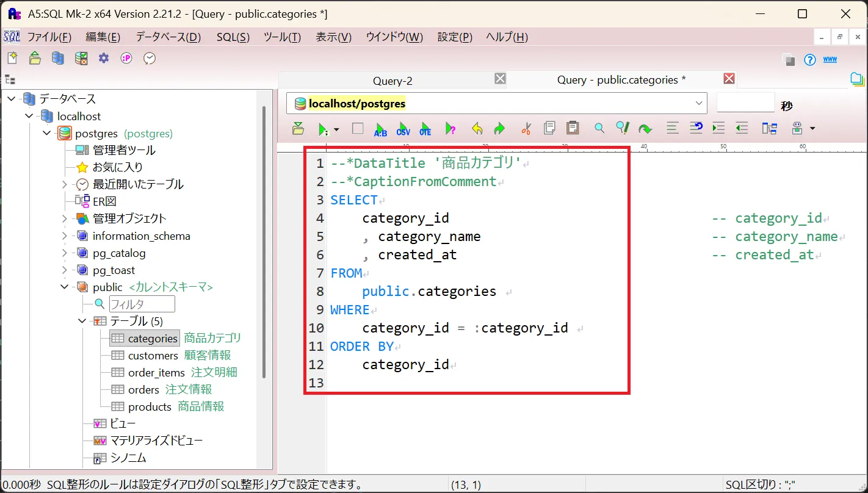Click the copy pages icon

point(549,128)
